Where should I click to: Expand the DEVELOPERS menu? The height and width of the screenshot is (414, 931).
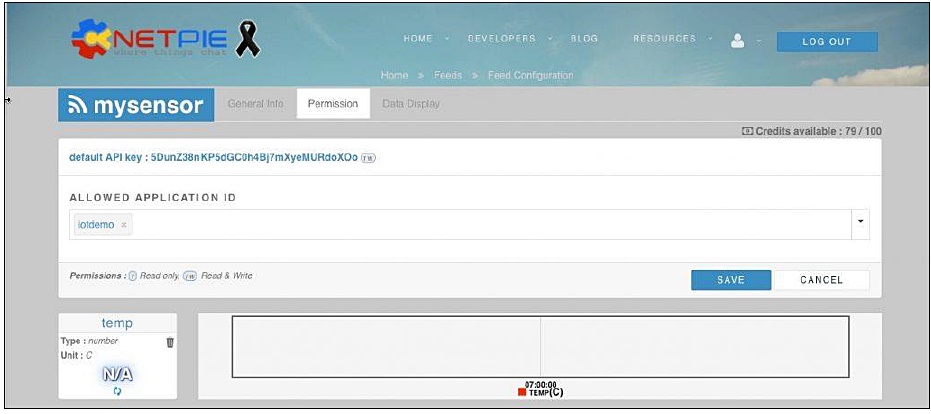pos(504,39)
